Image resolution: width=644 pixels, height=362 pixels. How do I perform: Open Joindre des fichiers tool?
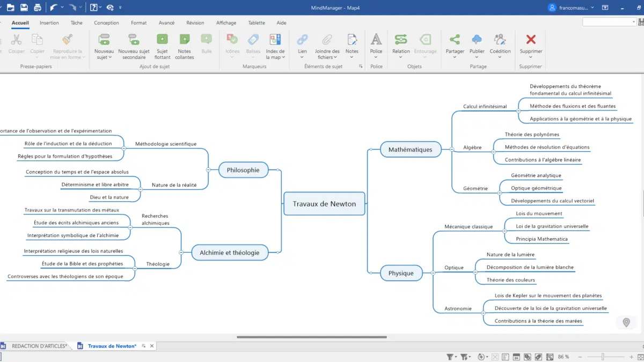click(327, 40)
